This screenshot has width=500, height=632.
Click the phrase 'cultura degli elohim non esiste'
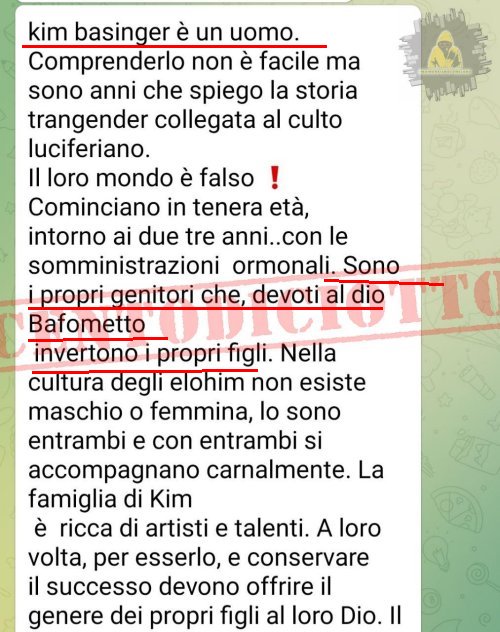tap(197, 382)
